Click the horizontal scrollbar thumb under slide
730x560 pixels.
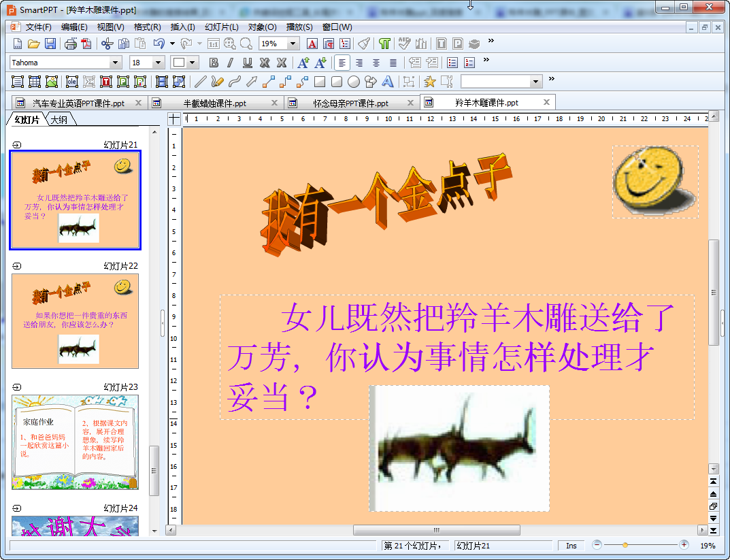(x=437, y=530)
